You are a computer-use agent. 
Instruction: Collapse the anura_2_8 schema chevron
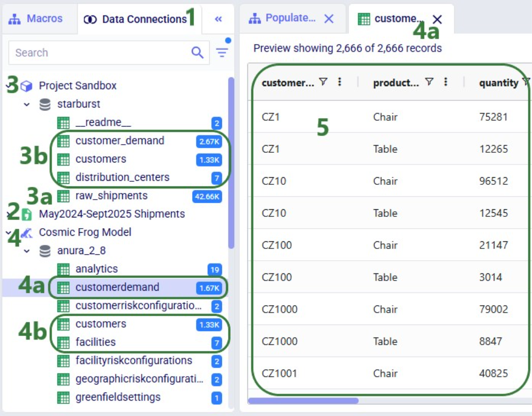27,251
